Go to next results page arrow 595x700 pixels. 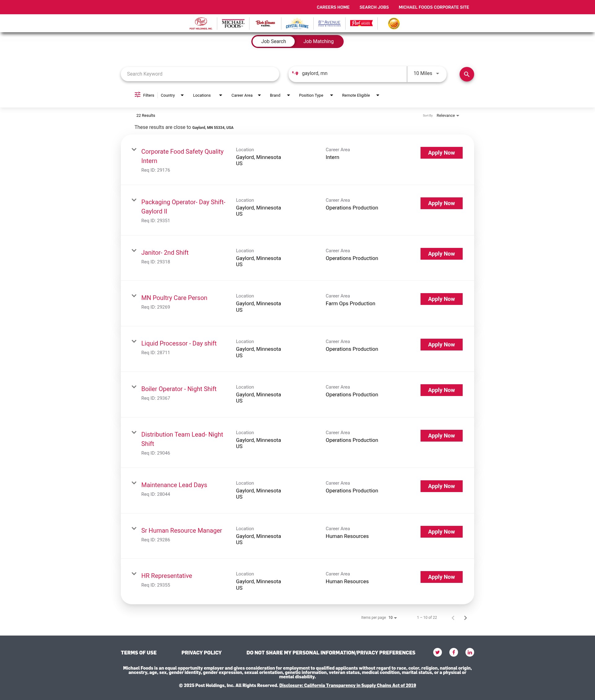click(465, 618)
